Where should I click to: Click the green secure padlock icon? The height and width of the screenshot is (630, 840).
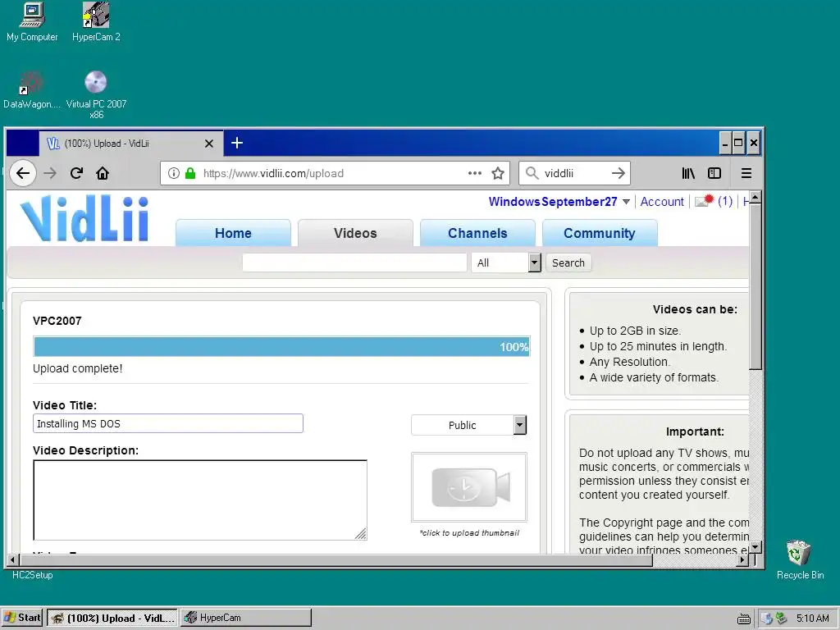click(190, 173)
